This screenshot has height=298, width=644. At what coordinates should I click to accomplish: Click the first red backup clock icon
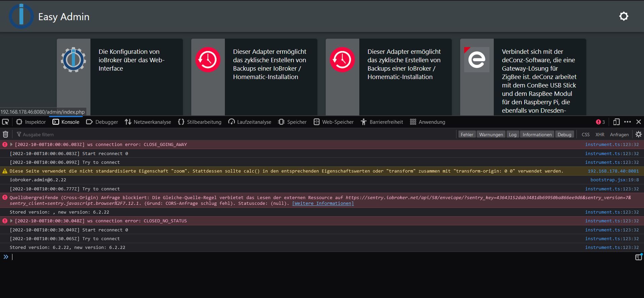(x=208, y=60)
